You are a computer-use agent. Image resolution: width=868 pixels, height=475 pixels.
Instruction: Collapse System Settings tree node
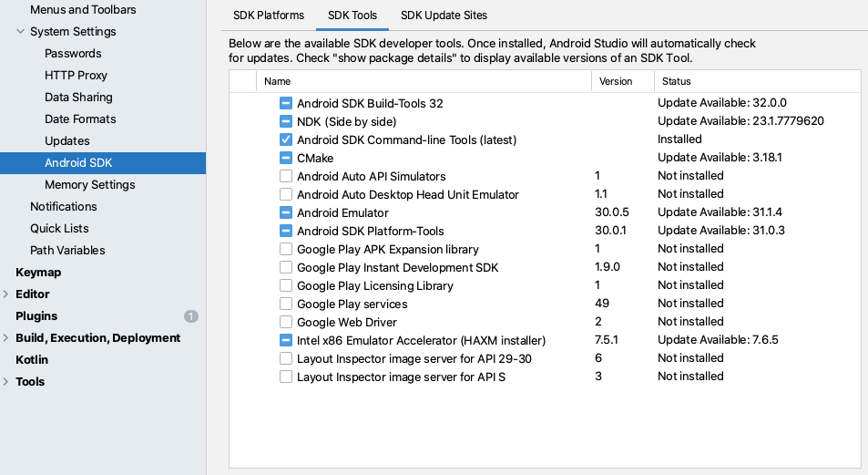pos(20,32)
